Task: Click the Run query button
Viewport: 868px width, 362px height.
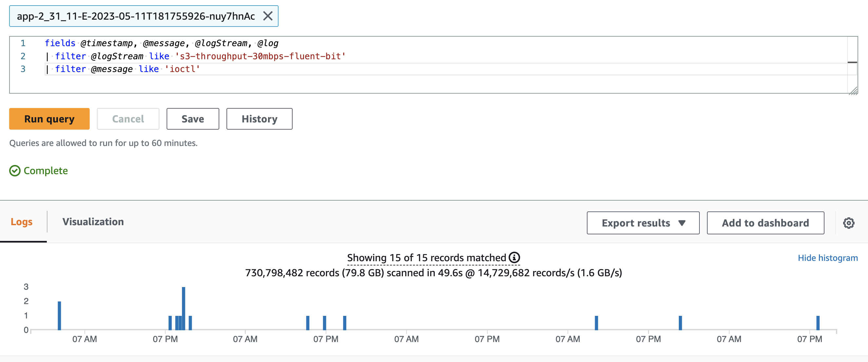Action: coord(49,118)
